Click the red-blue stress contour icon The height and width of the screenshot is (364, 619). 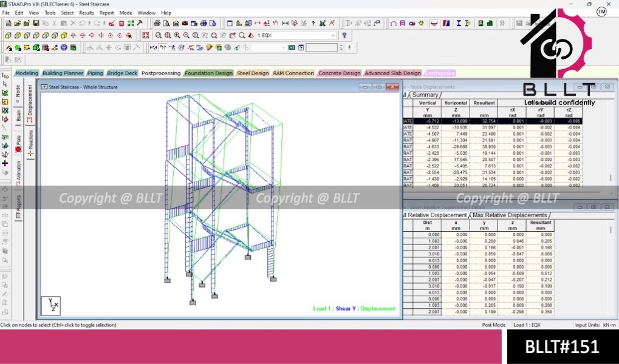pyautogui.click(x=446, y=23)
